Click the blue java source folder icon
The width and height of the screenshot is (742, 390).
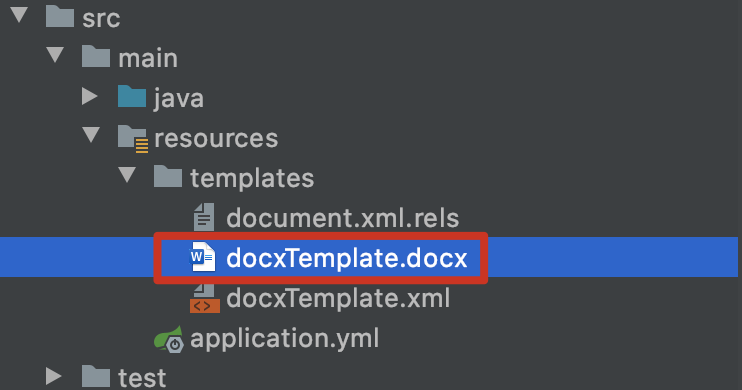coord(132,97)
